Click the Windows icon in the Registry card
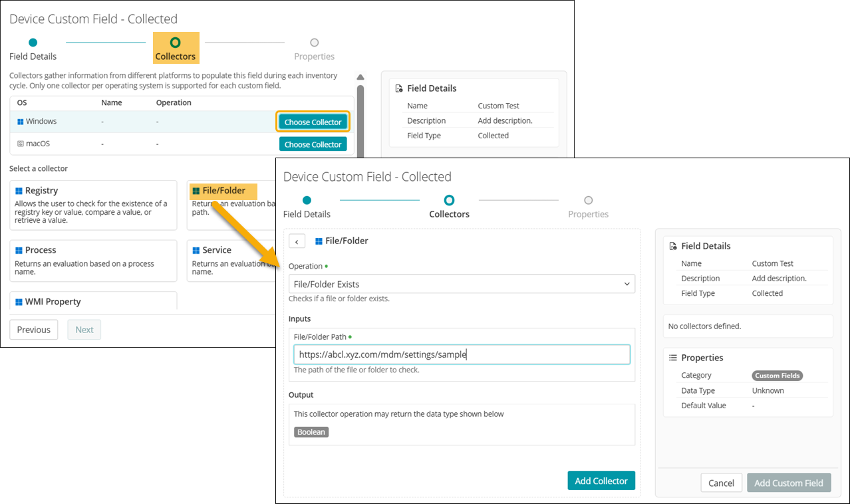The width and height of the screenshot is (850, 504). [19, 191]
